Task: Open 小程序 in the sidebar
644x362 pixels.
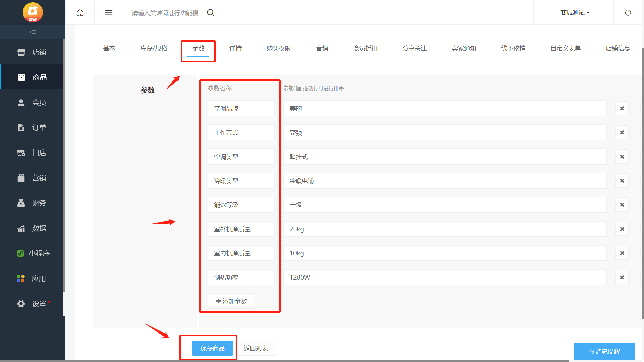Action: [x=32, y=253]
